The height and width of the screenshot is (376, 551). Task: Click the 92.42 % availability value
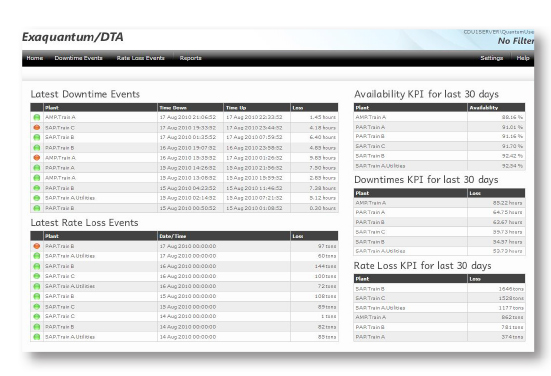512,156
